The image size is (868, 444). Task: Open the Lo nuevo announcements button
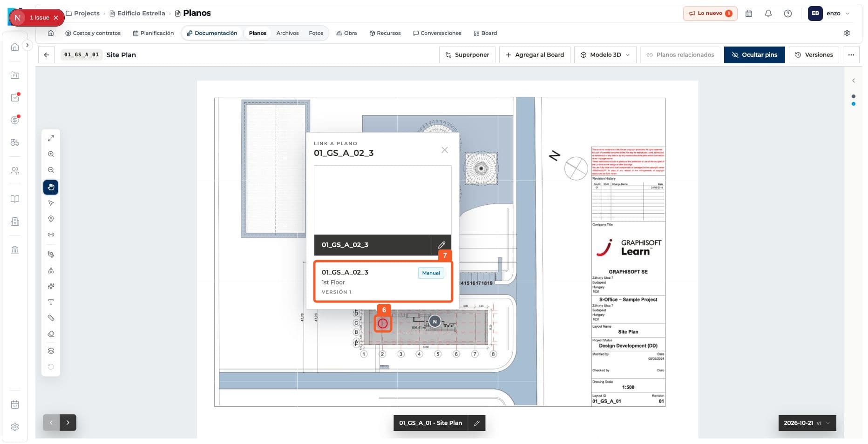point(710,13)
